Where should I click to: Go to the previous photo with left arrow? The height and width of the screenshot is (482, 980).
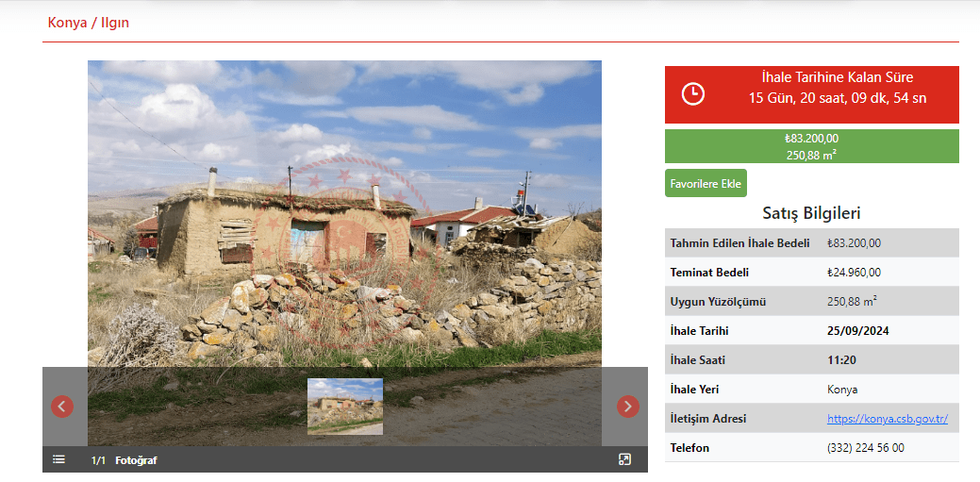point(62,407)
